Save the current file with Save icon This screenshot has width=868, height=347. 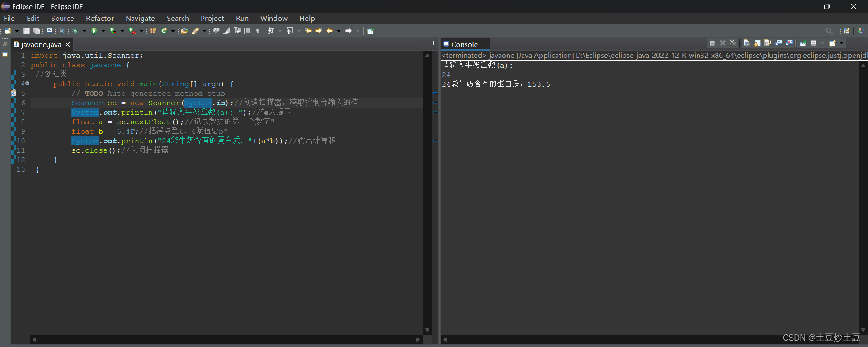26,31
